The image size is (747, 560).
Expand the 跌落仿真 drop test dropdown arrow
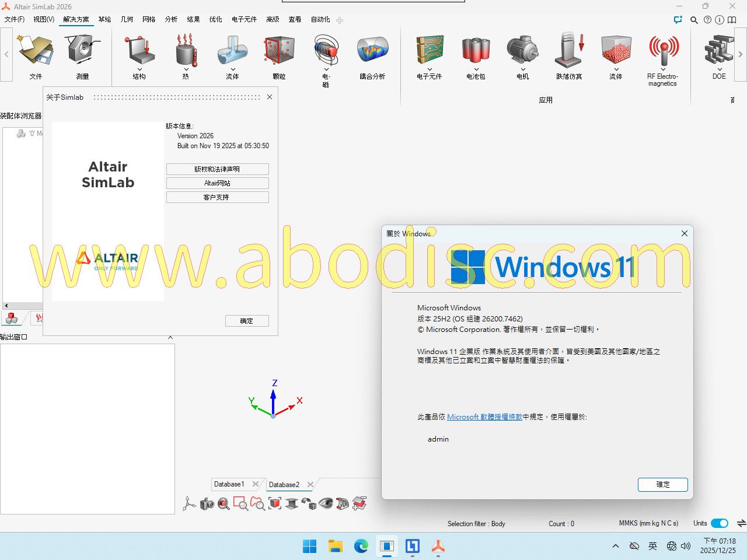pyautogui.click(x=570, y=69)
